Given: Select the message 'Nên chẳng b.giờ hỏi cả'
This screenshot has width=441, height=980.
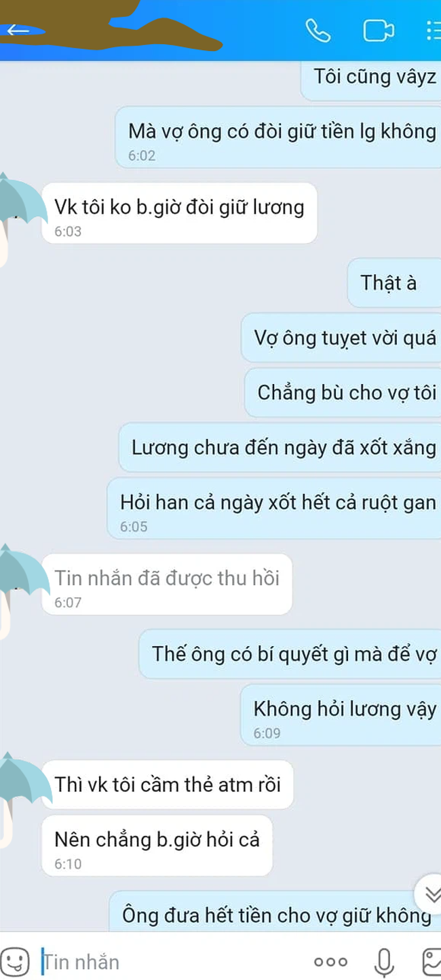Looking at the screenshot, I should (x=157, y=845).
